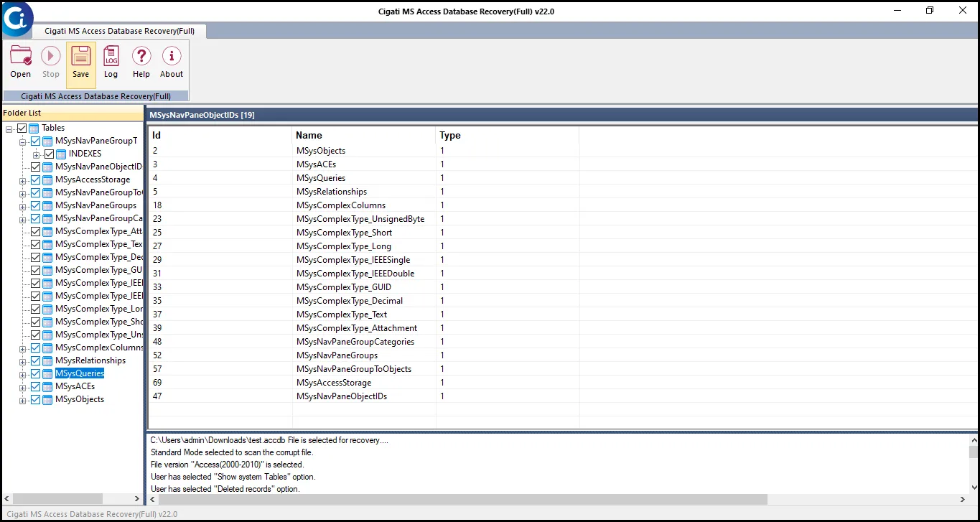Click the table icon beside MSysComplexType_Att
Image resolution: width=980 pixels, height=522 pixels.
47,231
